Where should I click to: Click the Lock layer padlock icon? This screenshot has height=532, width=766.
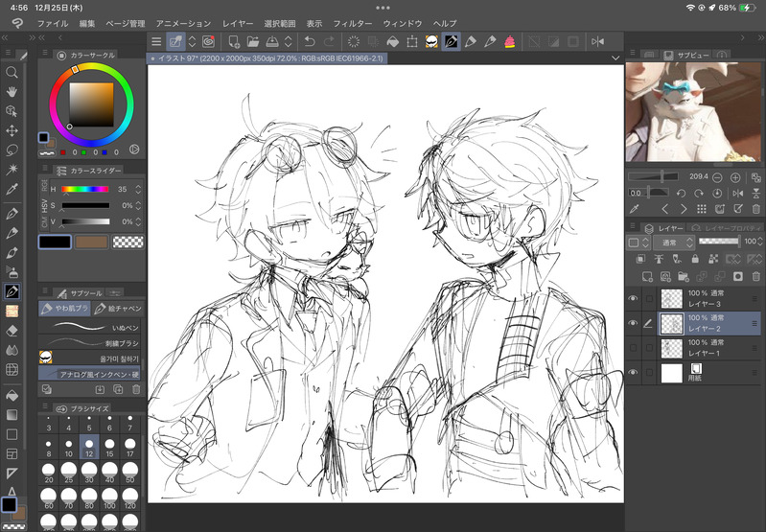tap(695, 259)
